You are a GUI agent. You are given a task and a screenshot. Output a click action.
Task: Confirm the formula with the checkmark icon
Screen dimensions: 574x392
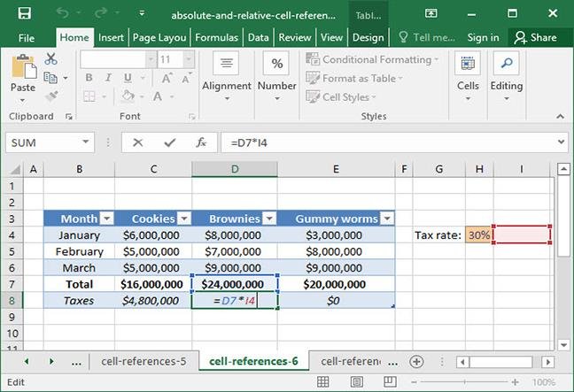click(169, 142)
